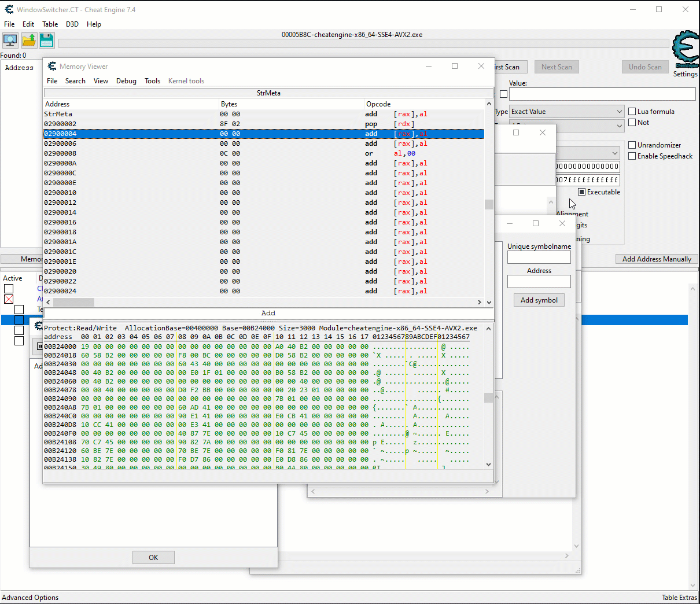
Task: Open the File menu in the main window
Action: (x=9, y=24)
